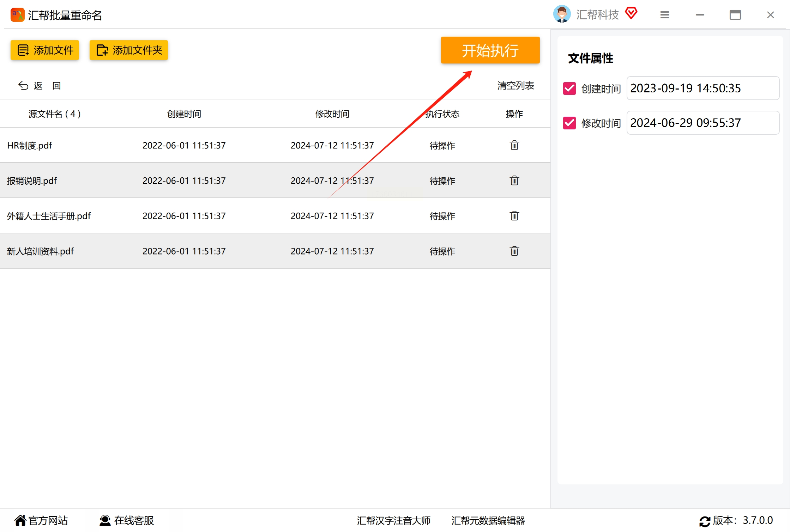Click 添加文件夹 button
790x532 pixels.
pos(129,50)
